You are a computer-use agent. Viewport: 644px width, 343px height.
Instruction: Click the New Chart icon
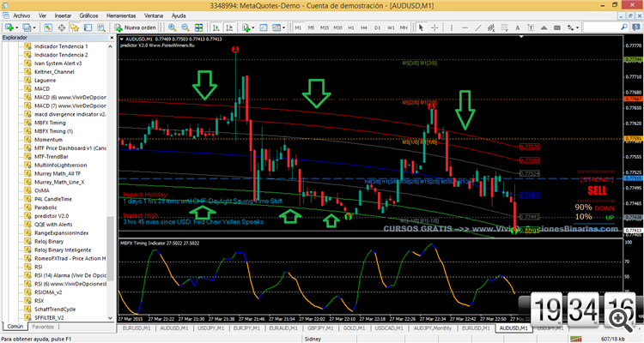tap(9, 27)
